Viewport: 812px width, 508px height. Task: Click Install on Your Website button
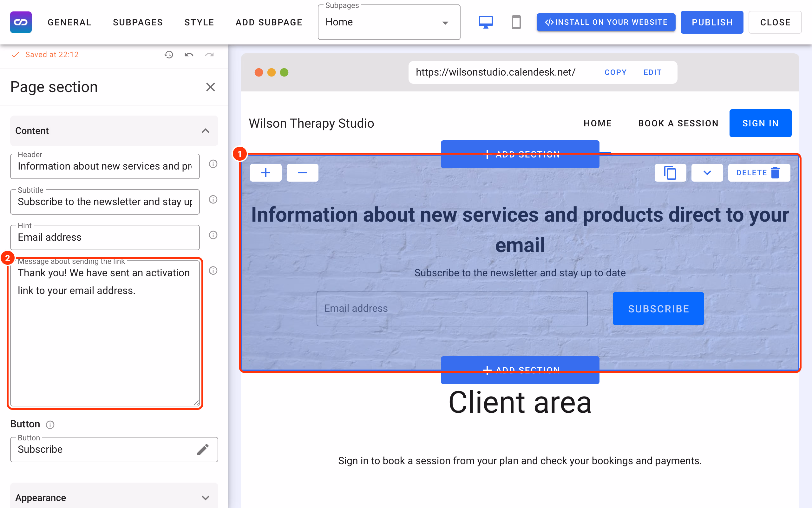point(606,22)
